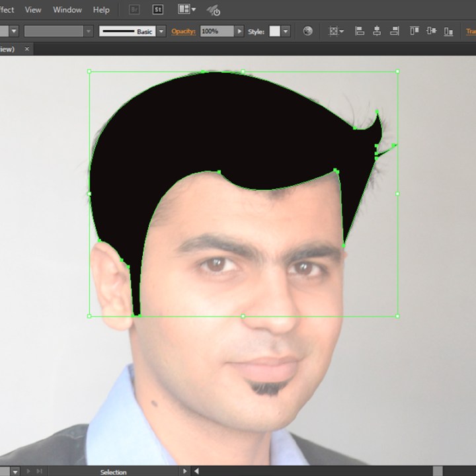Click Horizontal Align Right icon
This screenshot has width=476, height=476.
[395, 31]
